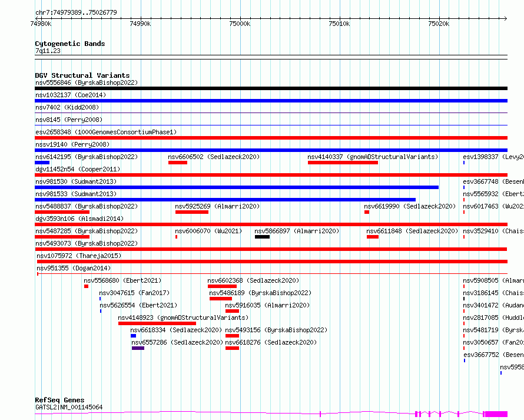Select the blue nsv981530 variant bar
The image size is (524, 420).
(x=237, y=187)
